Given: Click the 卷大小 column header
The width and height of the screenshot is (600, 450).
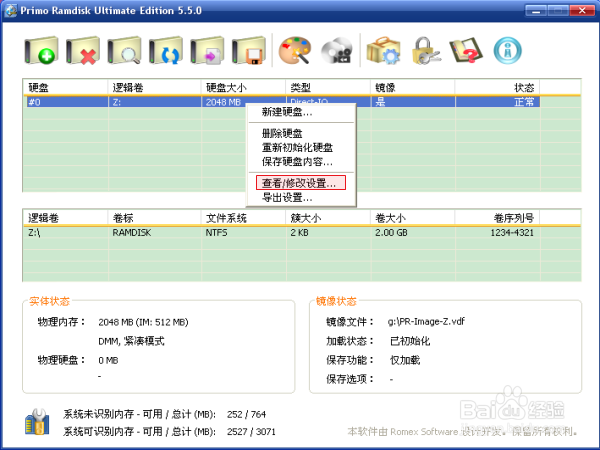Looking at the screenshot, I should [412, 218].
